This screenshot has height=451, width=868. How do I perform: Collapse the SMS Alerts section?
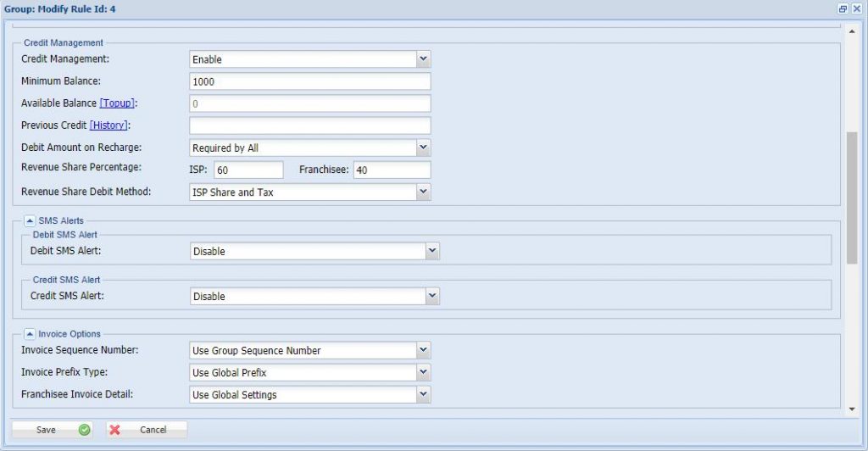click(x=30, y=220)
